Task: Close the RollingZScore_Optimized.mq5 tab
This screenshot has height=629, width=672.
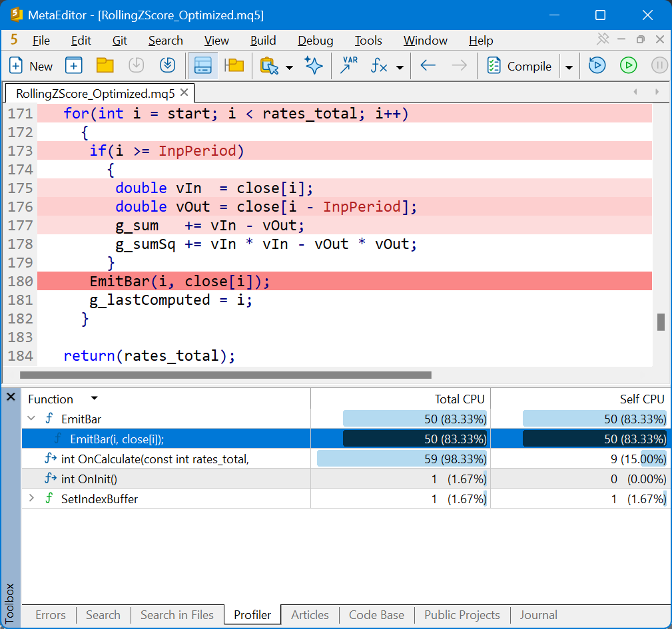Action: (x=184, y=93)
